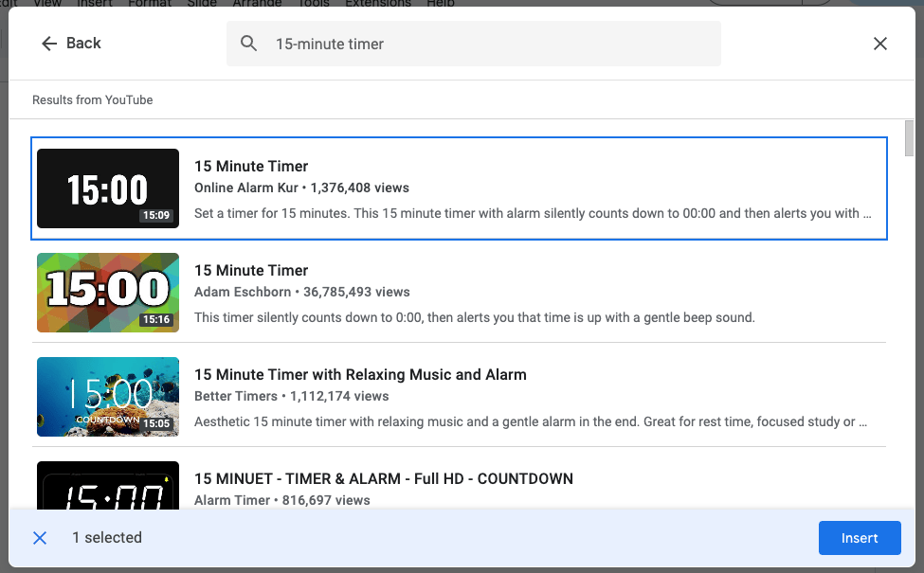Close the video search dialog
The image size is (924, 573).
[879, 44]
